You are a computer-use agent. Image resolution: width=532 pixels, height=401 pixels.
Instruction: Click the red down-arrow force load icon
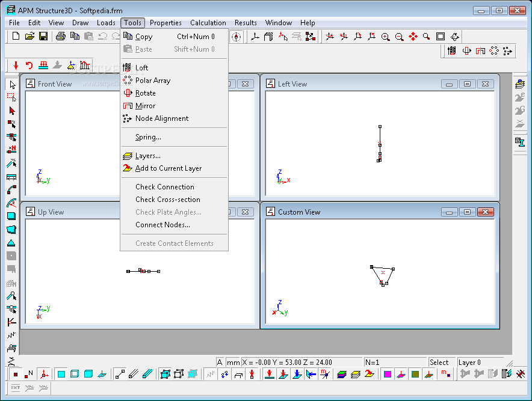click(16, 65)
